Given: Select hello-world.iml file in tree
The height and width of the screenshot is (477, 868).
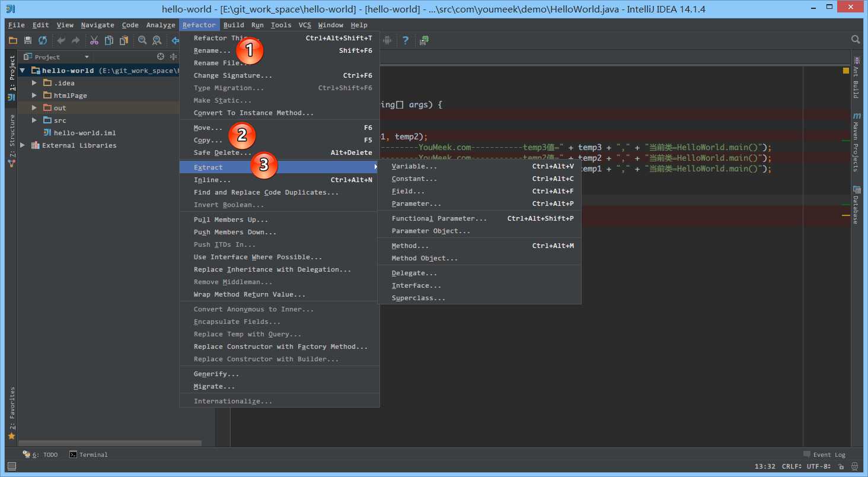Looking at the screenshot, I should (x=85, y=133).
